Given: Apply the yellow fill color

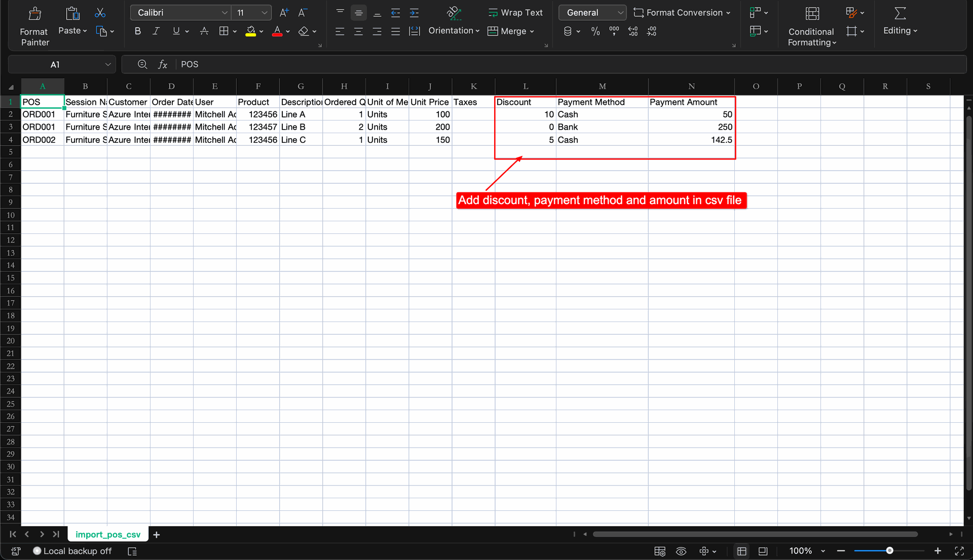Looking at the screenshot, I should point(250,31).
